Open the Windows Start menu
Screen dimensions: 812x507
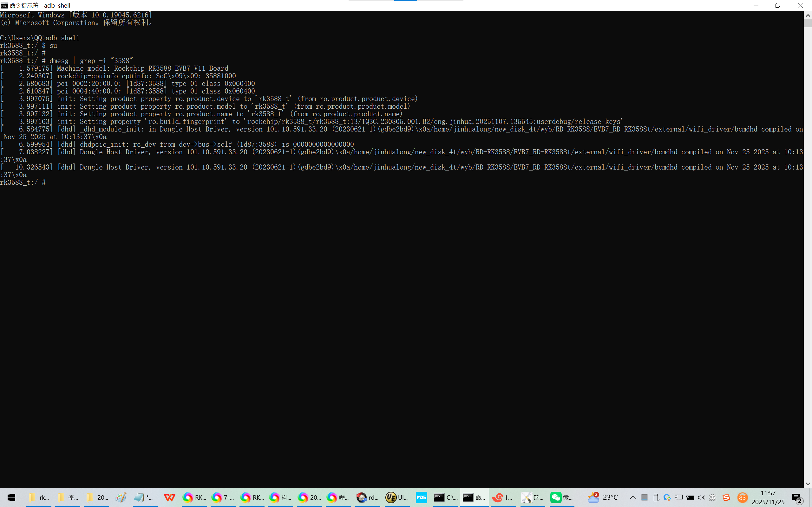[x=11, y=497]
